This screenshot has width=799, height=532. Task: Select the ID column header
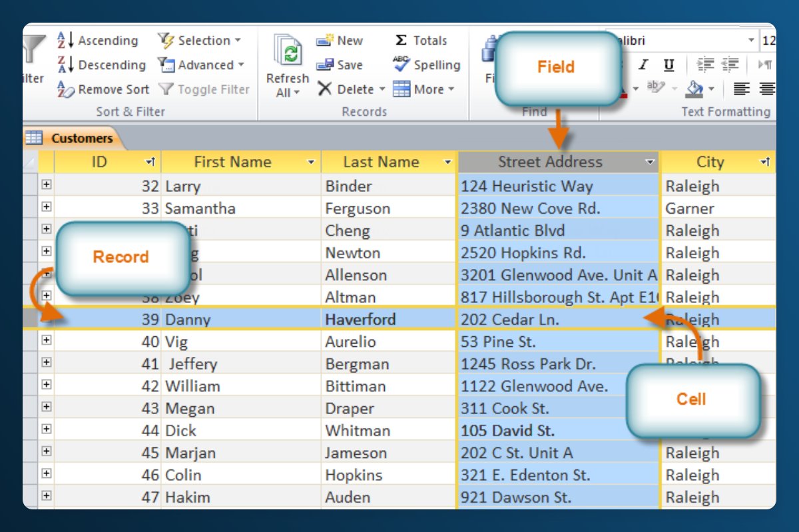coord(107,162)
